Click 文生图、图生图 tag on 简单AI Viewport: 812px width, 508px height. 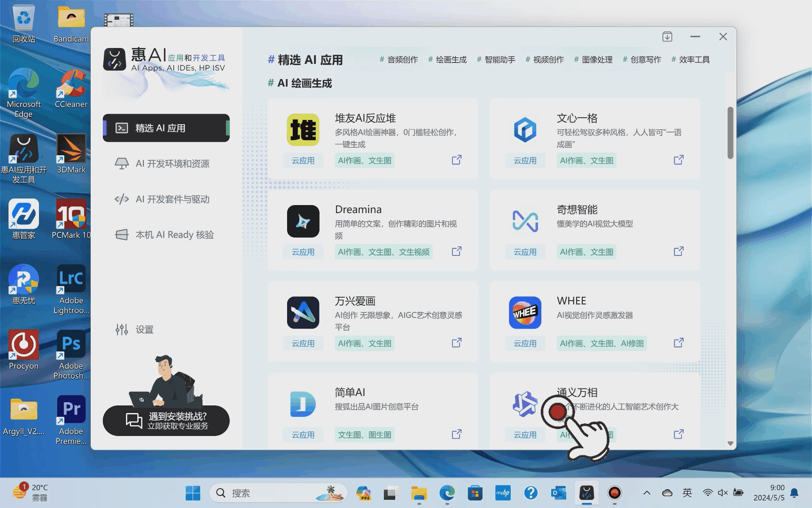pyautogui.click(x=365, y=435)
